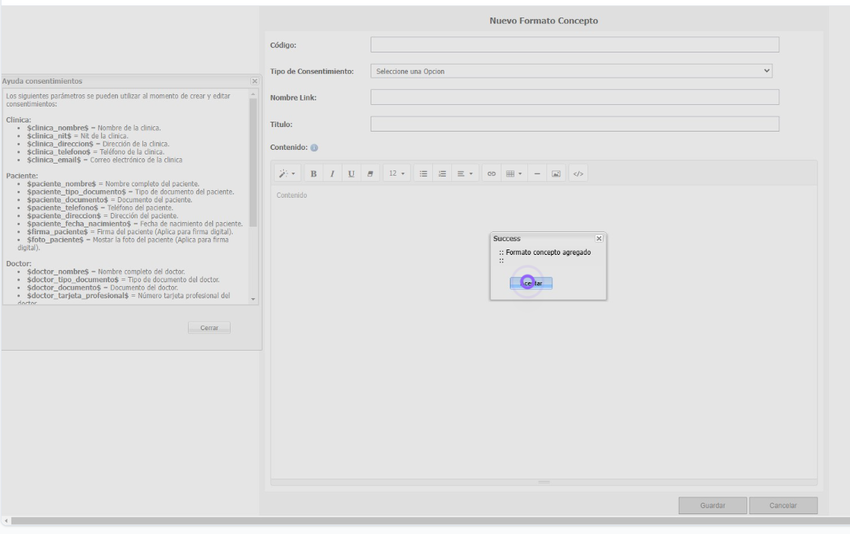Click the help panel scroll up arrow
Screen dimensions: 850x534
(x=253, y=94)
